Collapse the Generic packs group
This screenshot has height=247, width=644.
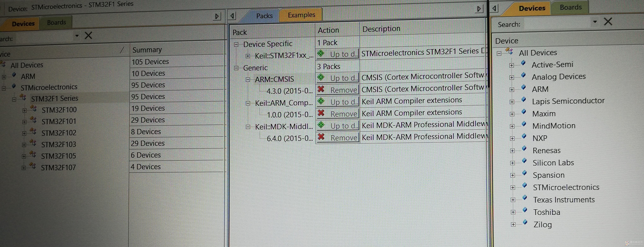click(x=236, y=68)
